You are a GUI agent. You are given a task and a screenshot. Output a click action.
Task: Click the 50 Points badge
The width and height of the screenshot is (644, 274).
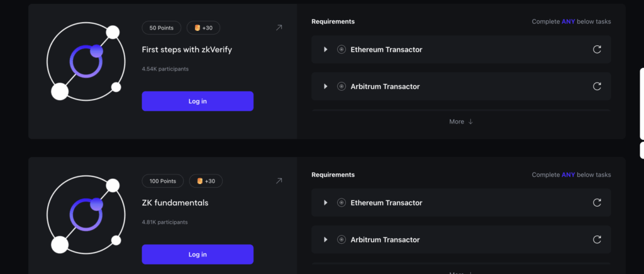pyautogui.click(x=162, y=28)
